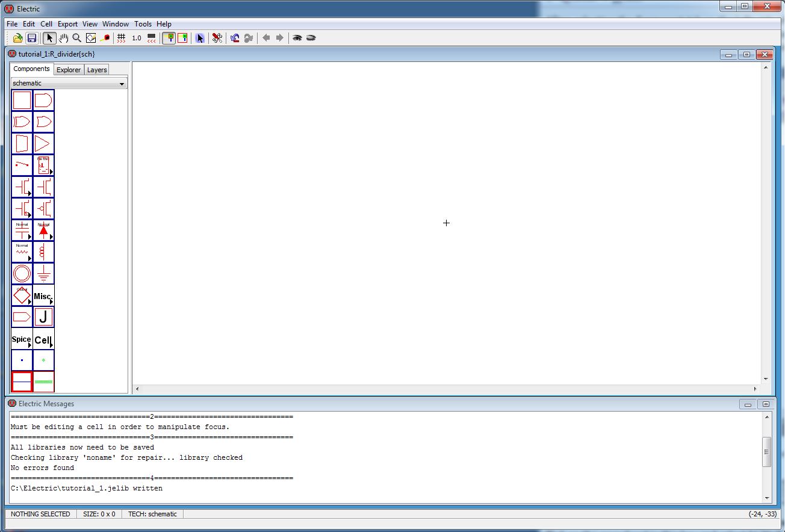785x532 pixels.
Task: Save the library with the floppy disk icon
Action: tap(32, 38)
